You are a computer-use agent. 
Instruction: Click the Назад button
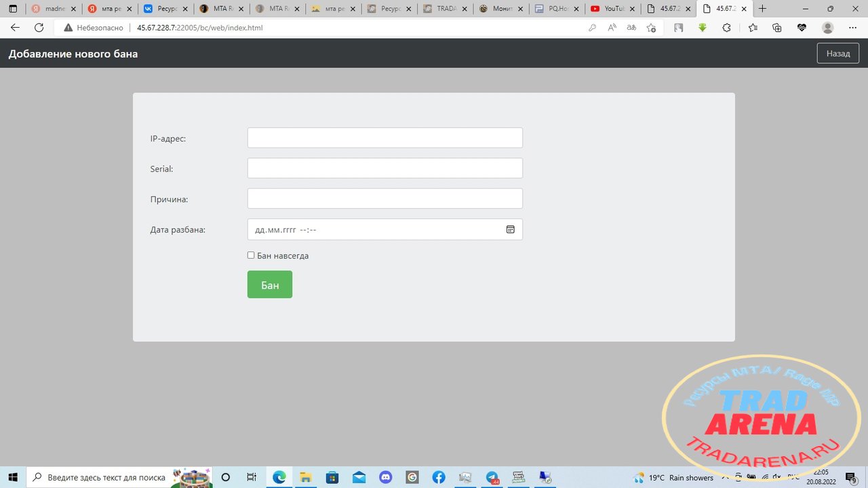(x=838, y=54)
